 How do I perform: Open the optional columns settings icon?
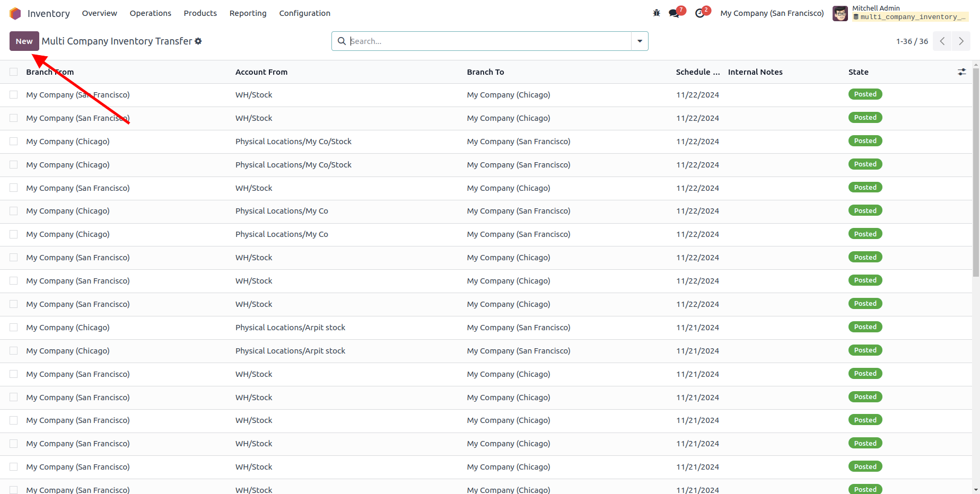[x=961, y=72]
